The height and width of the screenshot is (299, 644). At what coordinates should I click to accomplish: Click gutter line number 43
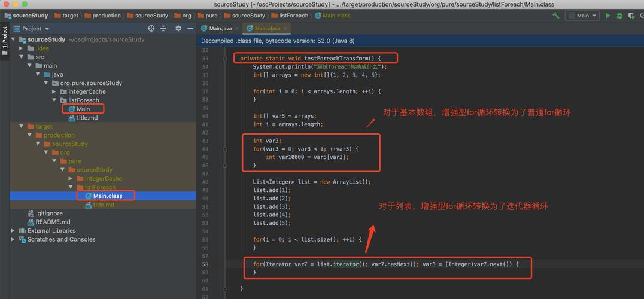(205, 141)
